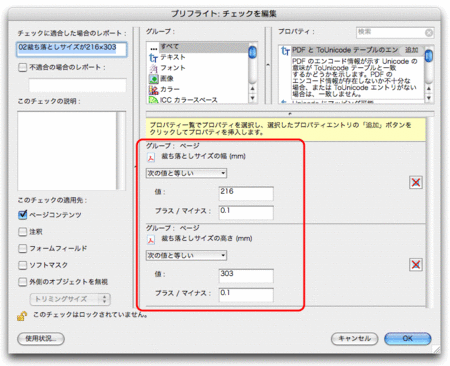Remove the 裁ち落としサイズの幅 property with red X

pos(416,182)
